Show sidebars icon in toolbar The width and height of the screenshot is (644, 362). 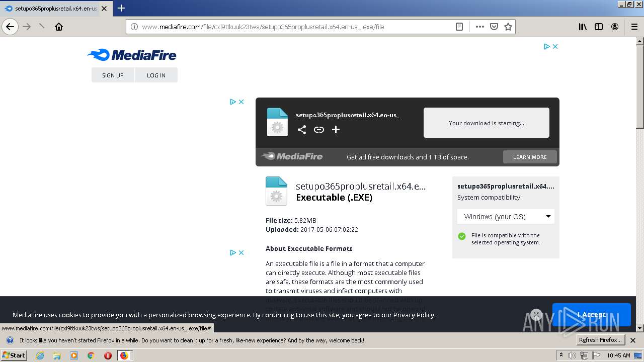[599, 27]
